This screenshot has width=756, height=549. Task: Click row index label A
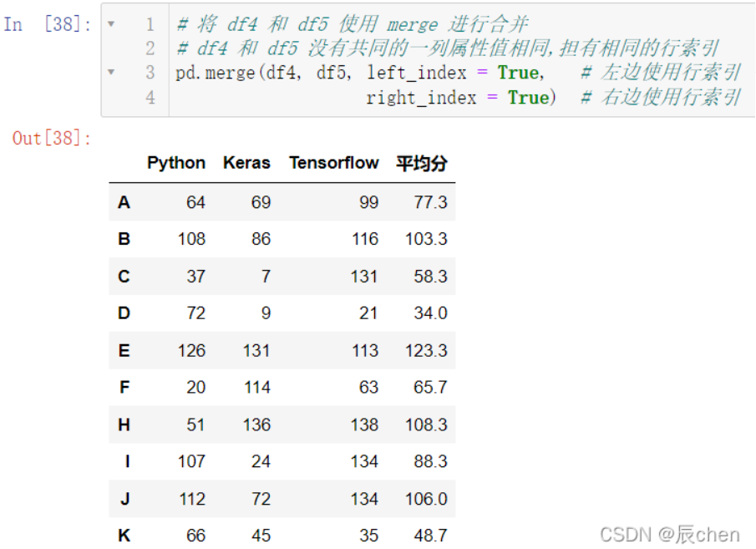[124, 202]
